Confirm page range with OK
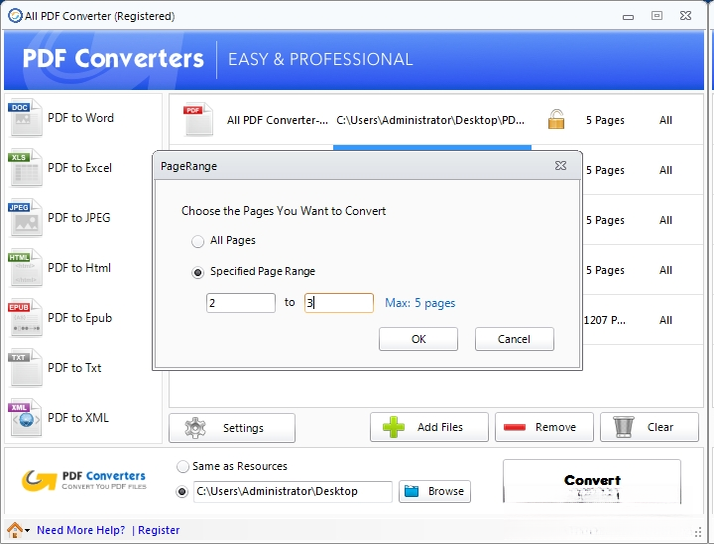 418,339
